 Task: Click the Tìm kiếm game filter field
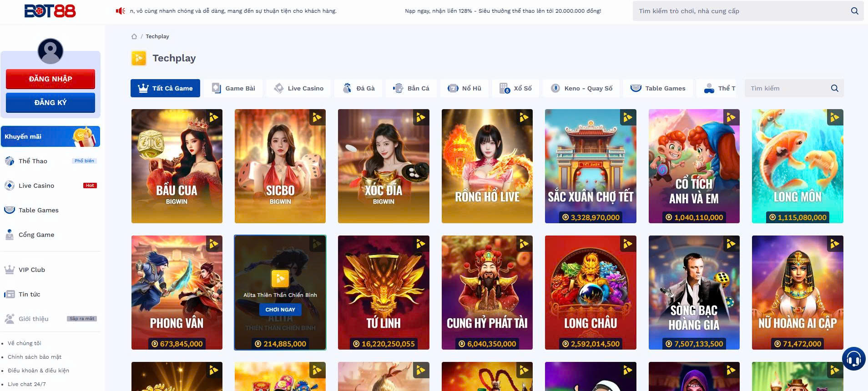click(787, 88)
